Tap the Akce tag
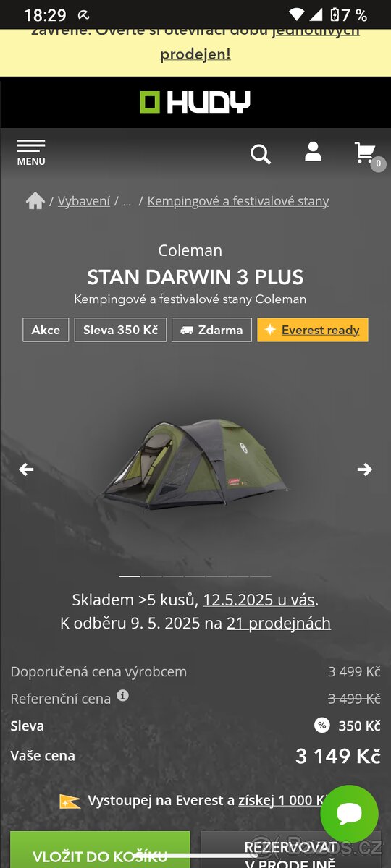 46,330
